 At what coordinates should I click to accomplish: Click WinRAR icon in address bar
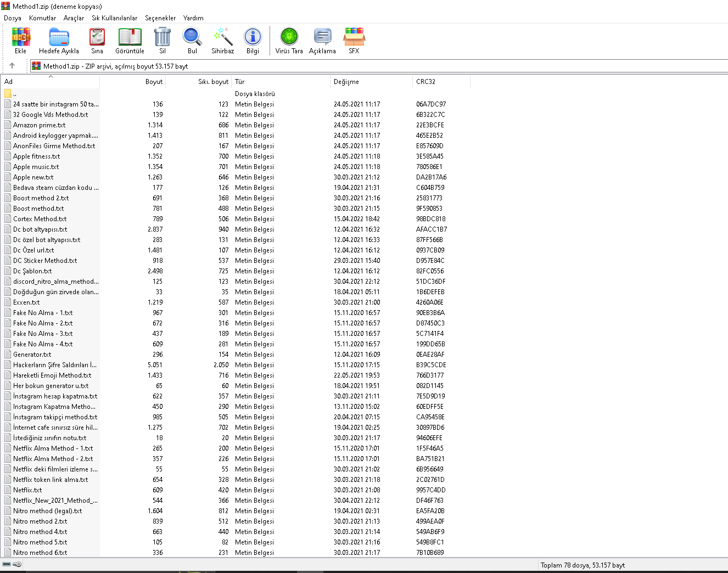click(x=36, y=66)
